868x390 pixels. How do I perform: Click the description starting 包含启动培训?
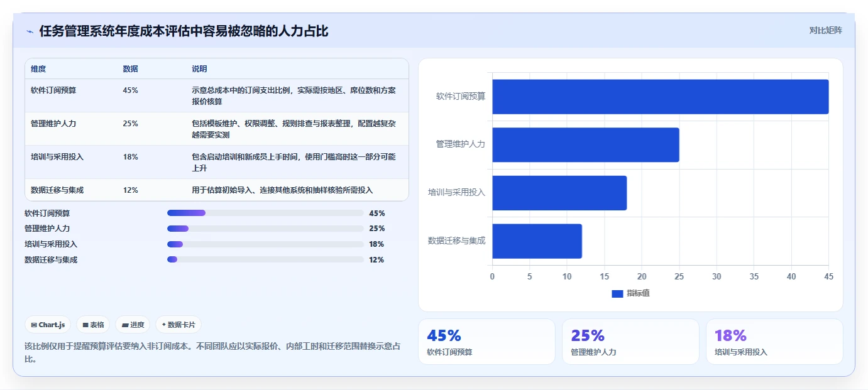point(294,162)
